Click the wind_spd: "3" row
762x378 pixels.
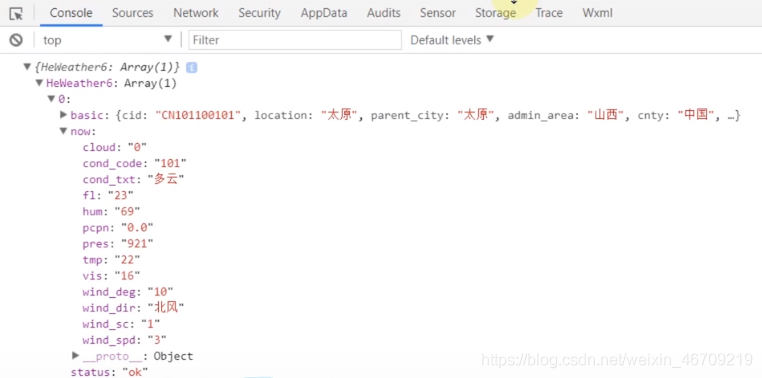click(x=125, y=340)
